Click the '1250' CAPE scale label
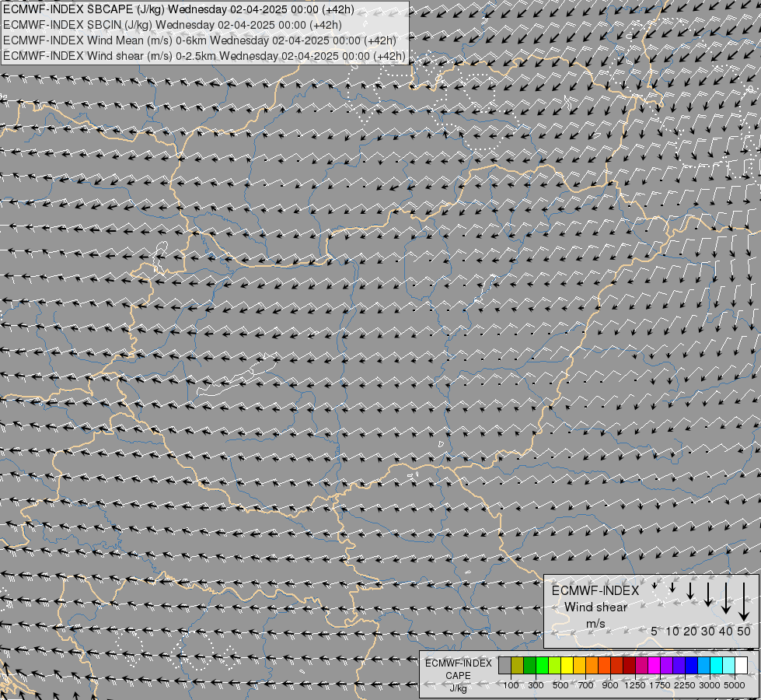Viewport: 761px width, 700px height. 635,685
